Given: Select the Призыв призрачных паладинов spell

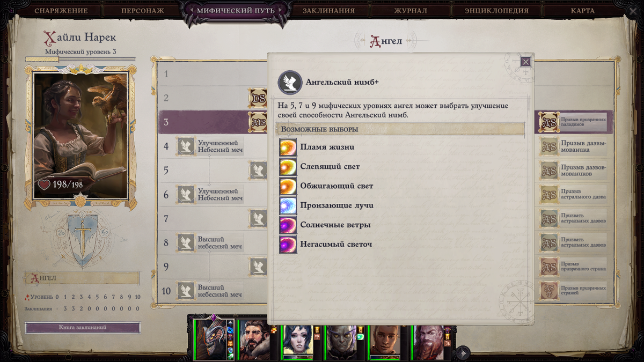Looking at the screenshot, I should [574, 122].
